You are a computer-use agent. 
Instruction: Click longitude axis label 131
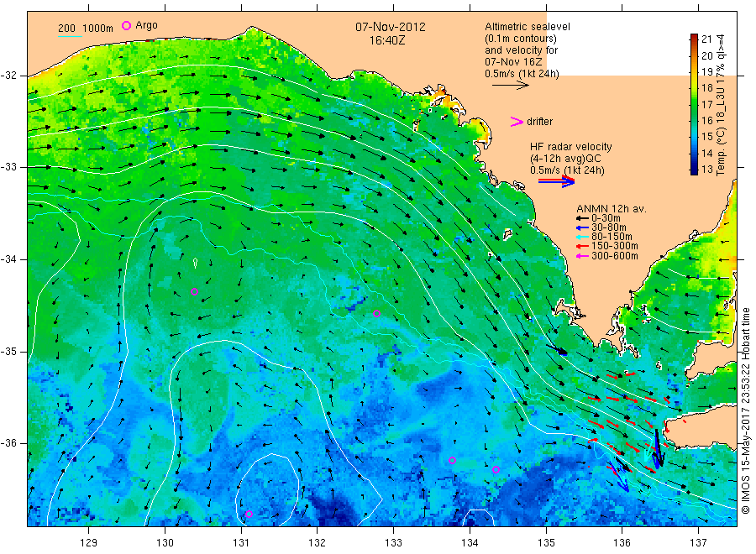pos(241,543)
